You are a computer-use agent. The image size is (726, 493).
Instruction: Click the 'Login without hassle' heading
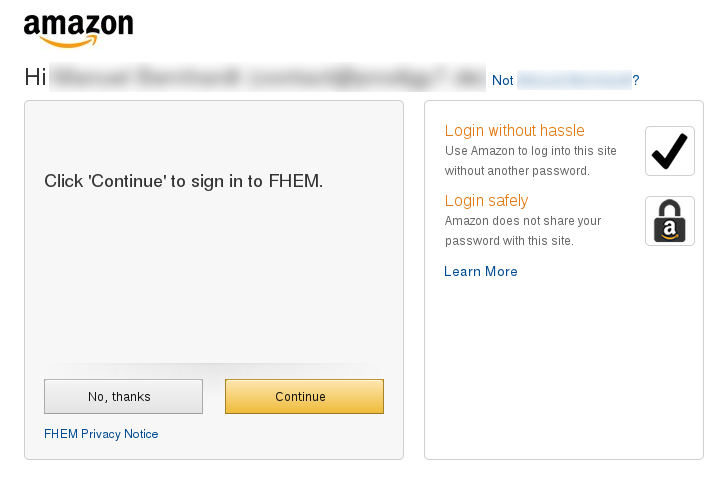(x=514, y=131)
